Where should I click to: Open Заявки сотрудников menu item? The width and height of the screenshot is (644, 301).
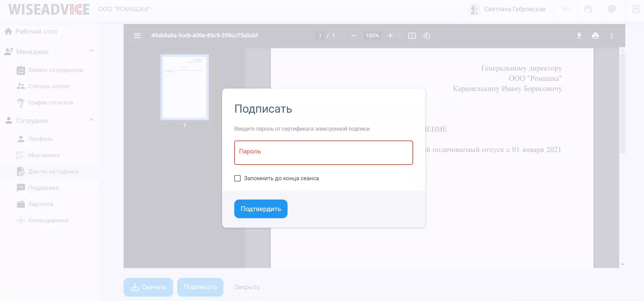click(x=55, y=70)
